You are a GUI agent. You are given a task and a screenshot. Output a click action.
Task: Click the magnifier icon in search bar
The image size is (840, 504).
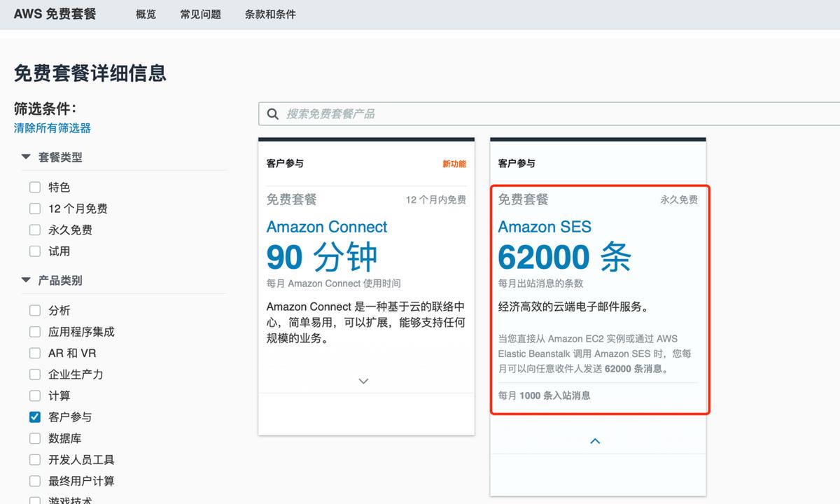[273, 113]
